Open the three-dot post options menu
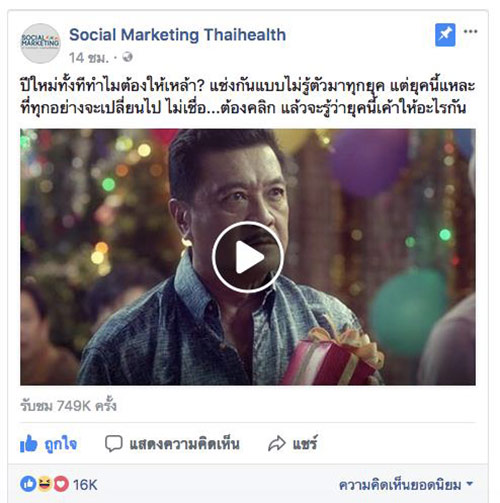500x503 pixels. 470,32
